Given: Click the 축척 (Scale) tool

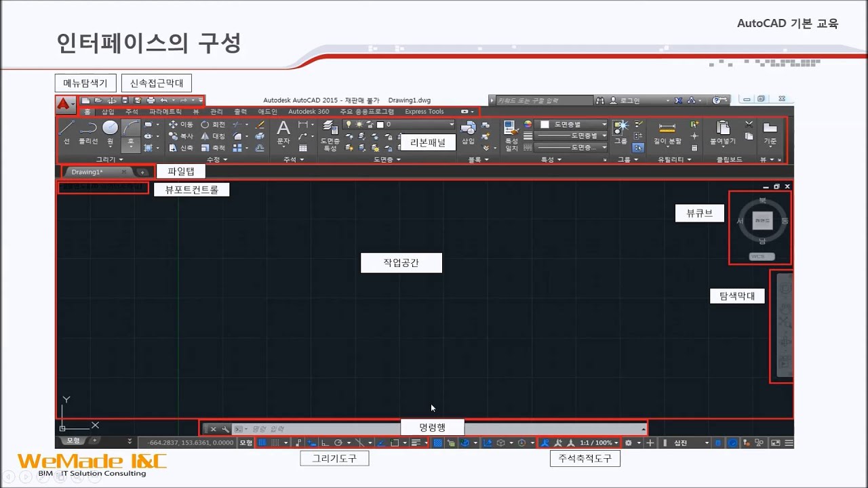Looking at the screenshot, I should click(213, 148).
